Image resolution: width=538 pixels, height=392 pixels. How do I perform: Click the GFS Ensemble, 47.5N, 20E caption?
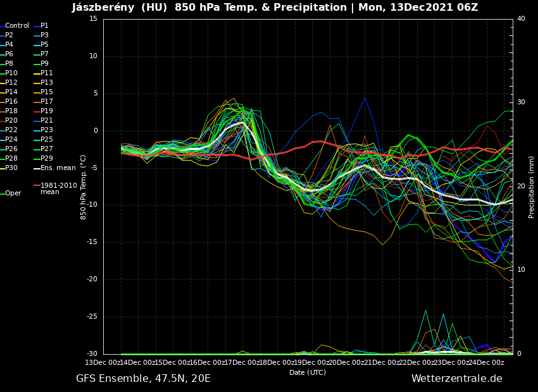click(143, 379)
